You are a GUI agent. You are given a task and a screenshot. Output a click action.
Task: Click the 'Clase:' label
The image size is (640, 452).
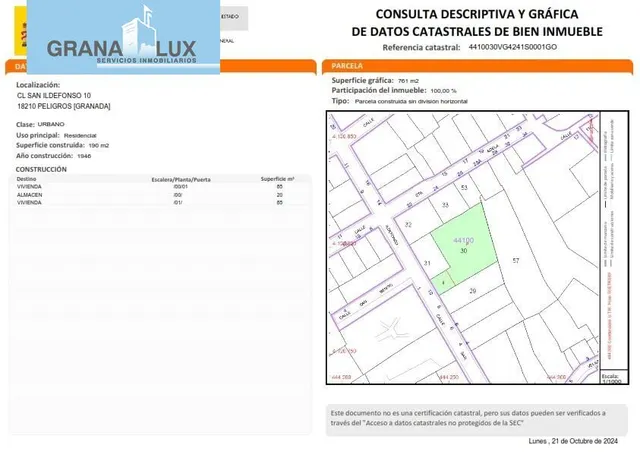pos(25,125)
